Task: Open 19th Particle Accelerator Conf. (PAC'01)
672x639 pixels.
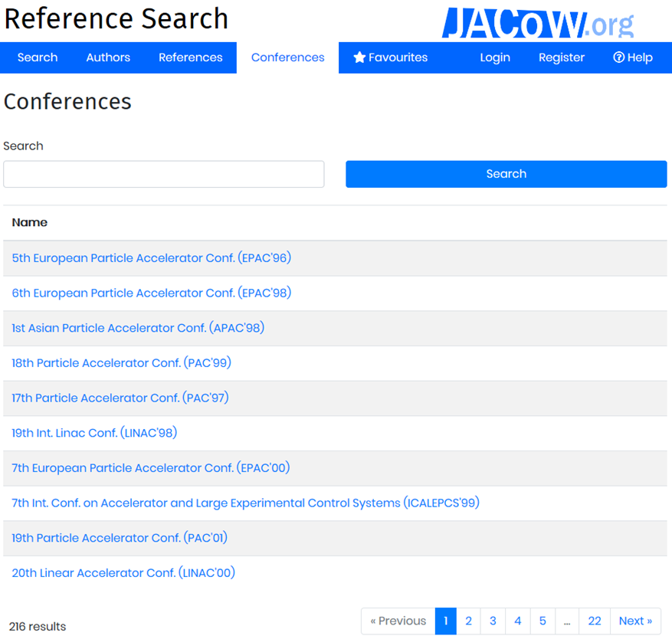Action: tap(119, 538)
